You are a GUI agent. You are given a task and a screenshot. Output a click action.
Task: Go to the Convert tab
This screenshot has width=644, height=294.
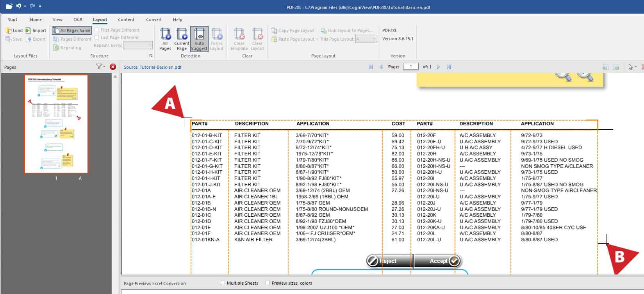coord(154,20)
